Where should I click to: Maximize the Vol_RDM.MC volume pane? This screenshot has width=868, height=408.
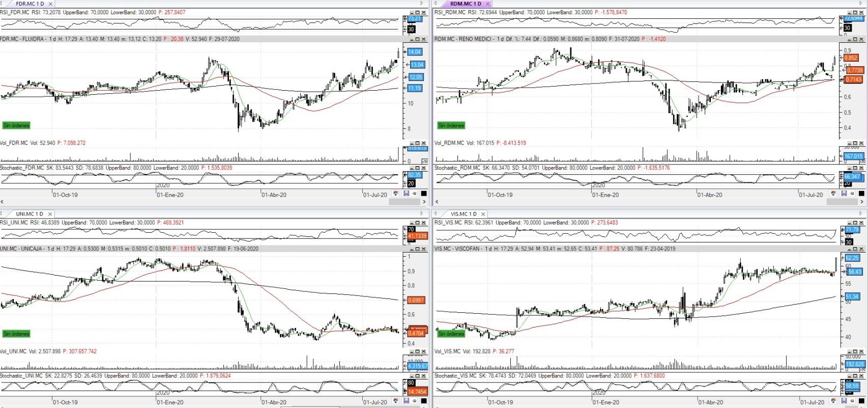[x=855, y=143]
